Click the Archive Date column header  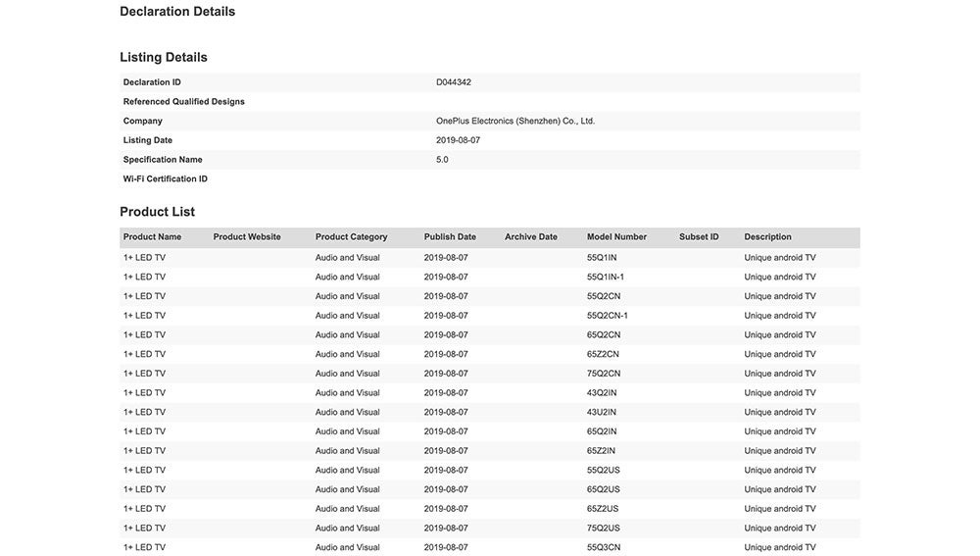[x=530, y=237]
